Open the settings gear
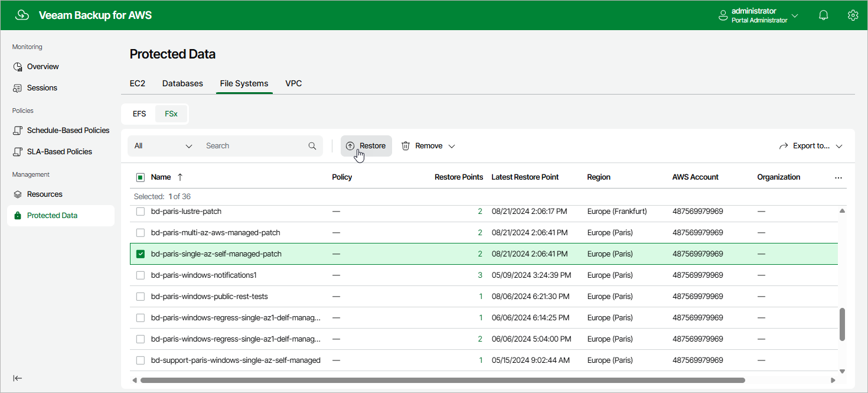The height and width of the screenshot is (393, 868). click(853, 15)
